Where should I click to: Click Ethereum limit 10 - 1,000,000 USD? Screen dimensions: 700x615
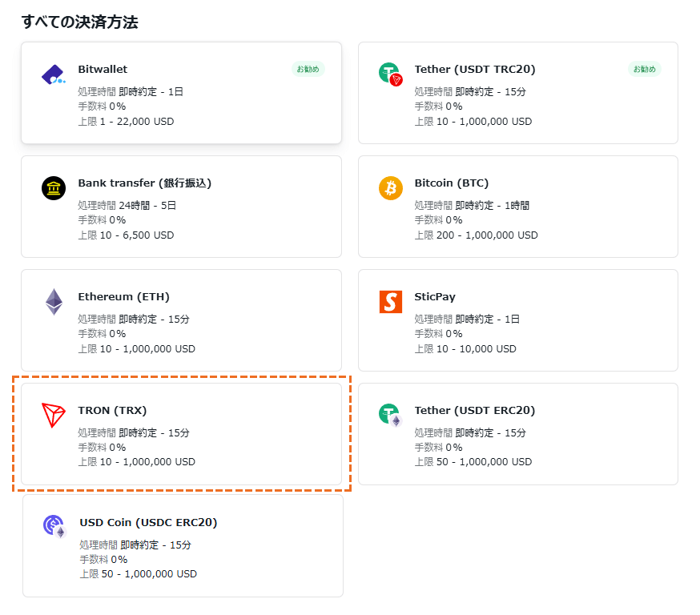[x=137, y=349]
